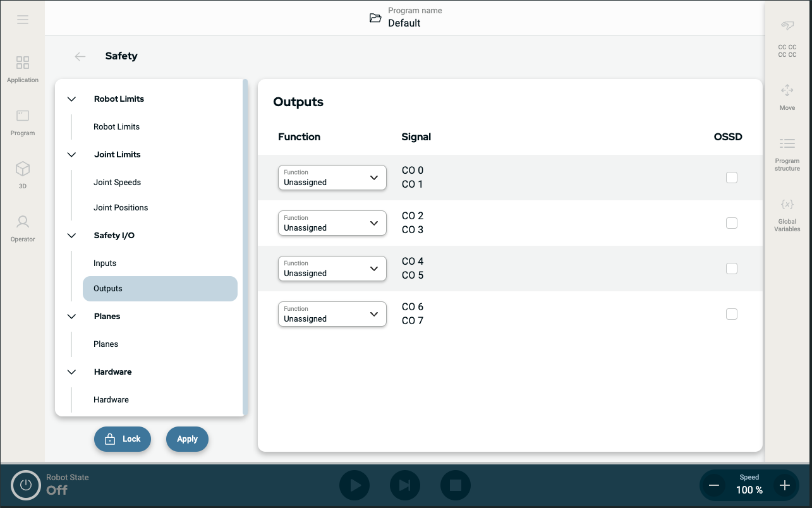Select Inputs under Safety I/O

(105, 263)
